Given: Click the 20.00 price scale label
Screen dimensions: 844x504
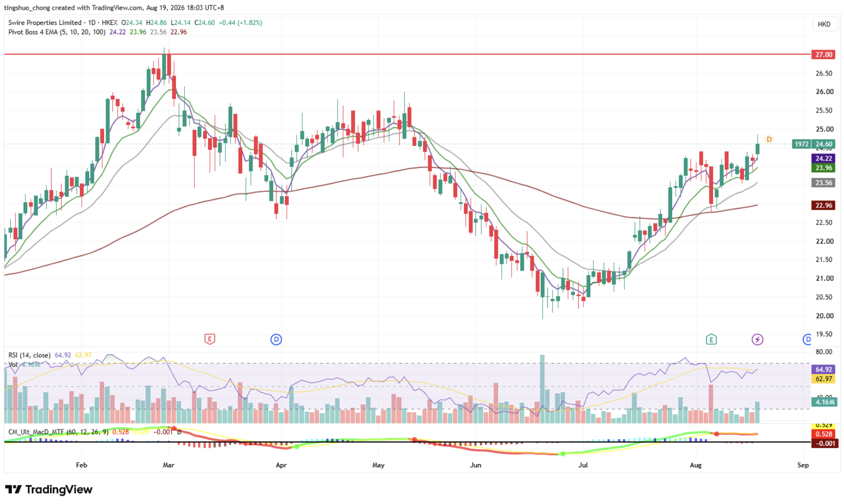Looking at the screenshot, I should 824,316.
